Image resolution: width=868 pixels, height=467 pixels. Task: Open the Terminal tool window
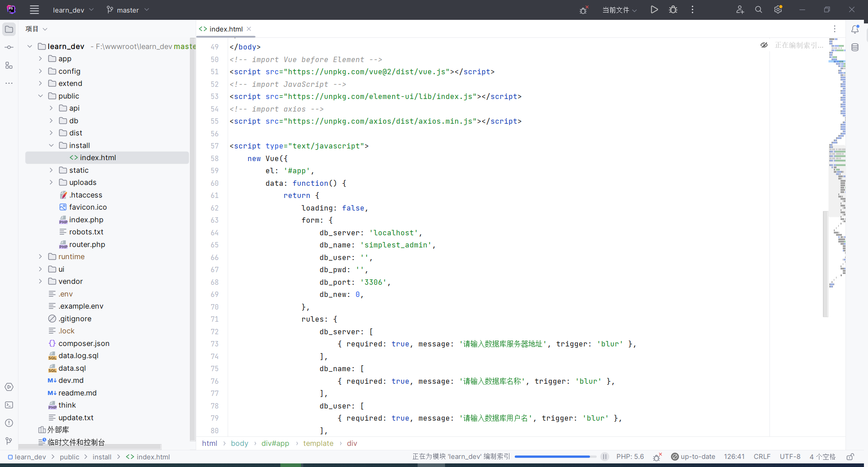(x=9, y=405)
